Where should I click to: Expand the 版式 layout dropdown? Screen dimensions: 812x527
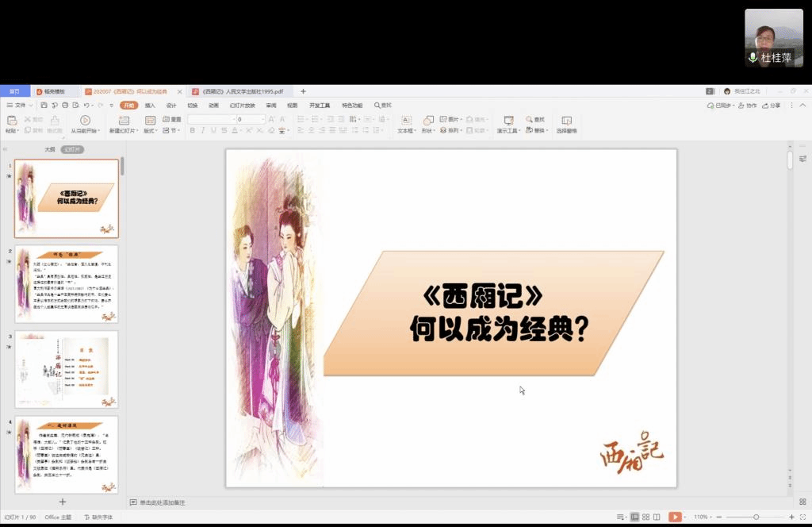coord(150,130)
